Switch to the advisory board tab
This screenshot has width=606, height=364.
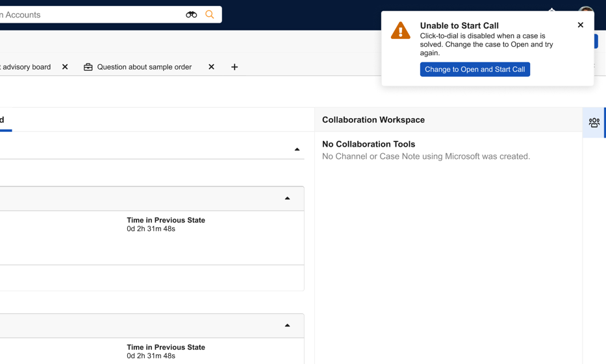click(x=26, y=67)
